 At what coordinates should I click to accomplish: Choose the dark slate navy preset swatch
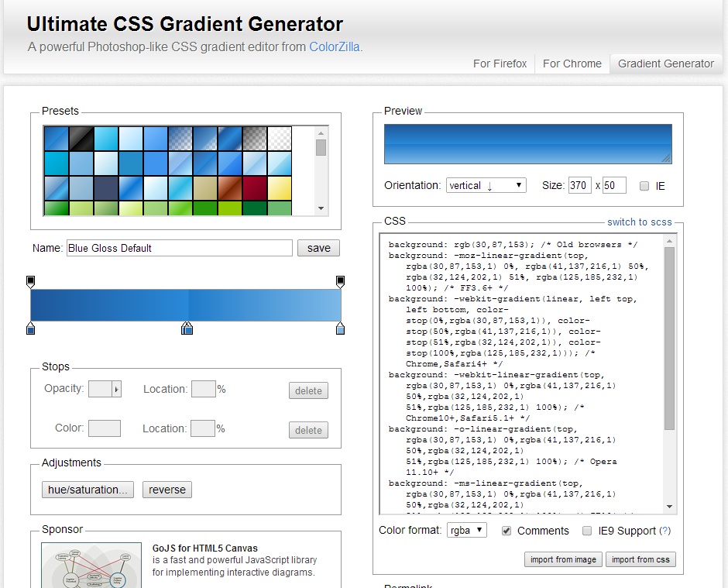(x=106, y=187)
